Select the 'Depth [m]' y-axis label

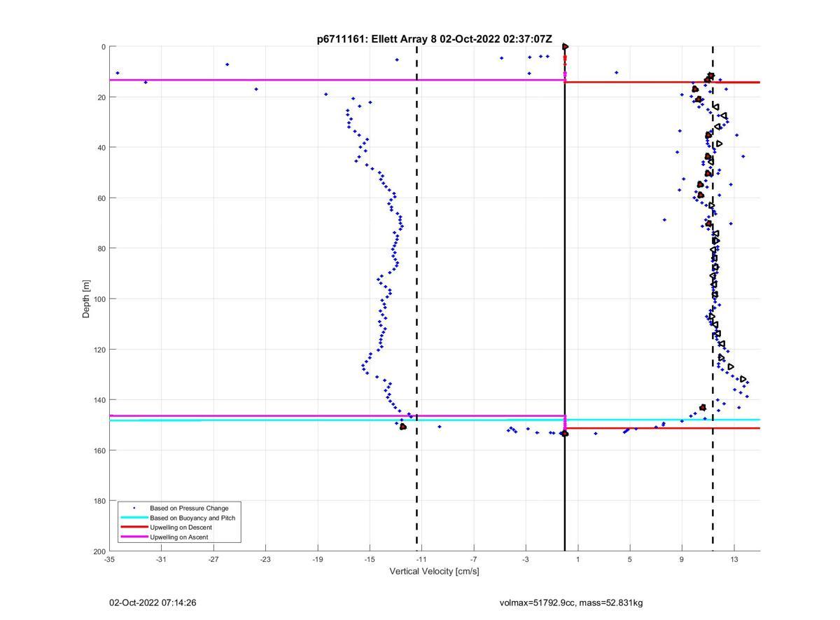86,299
